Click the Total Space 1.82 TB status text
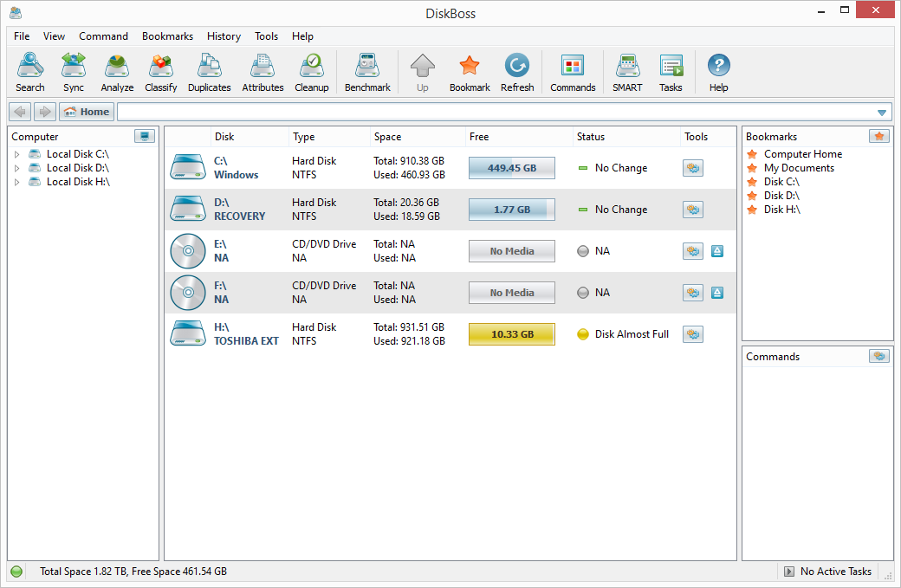This screenshot has width=901, height=588. (133, 572)
